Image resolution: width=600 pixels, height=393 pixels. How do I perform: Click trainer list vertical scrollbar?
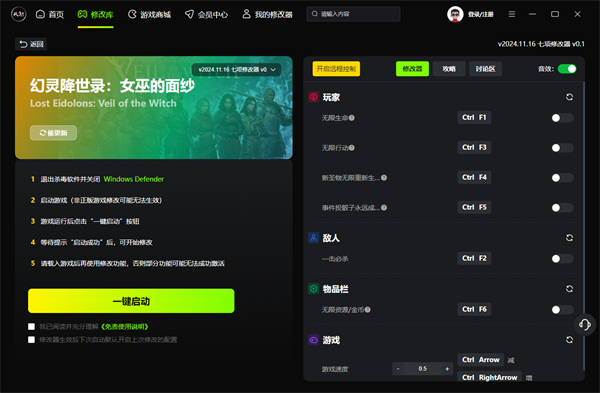coord(583,226)
